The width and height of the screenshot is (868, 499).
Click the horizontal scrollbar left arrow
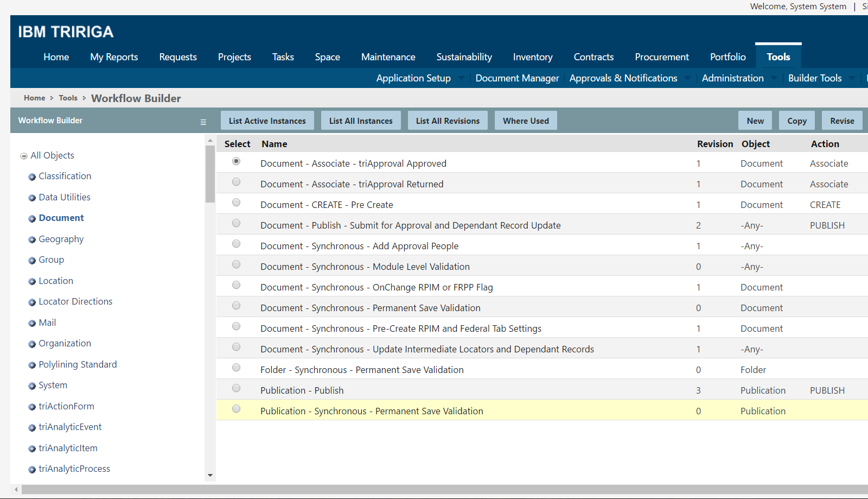(x=16, y=489)
